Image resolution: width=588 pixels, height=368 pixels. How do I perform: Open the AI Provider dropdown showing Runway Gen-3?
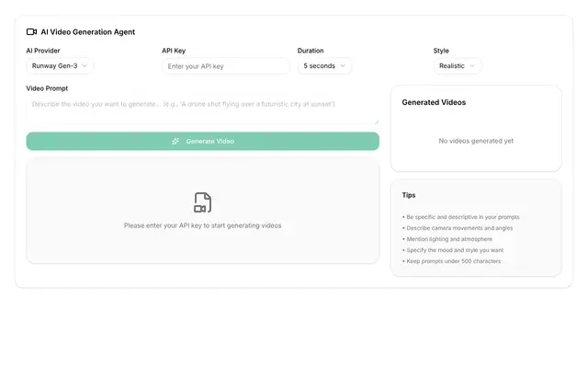tap(60, 65)
